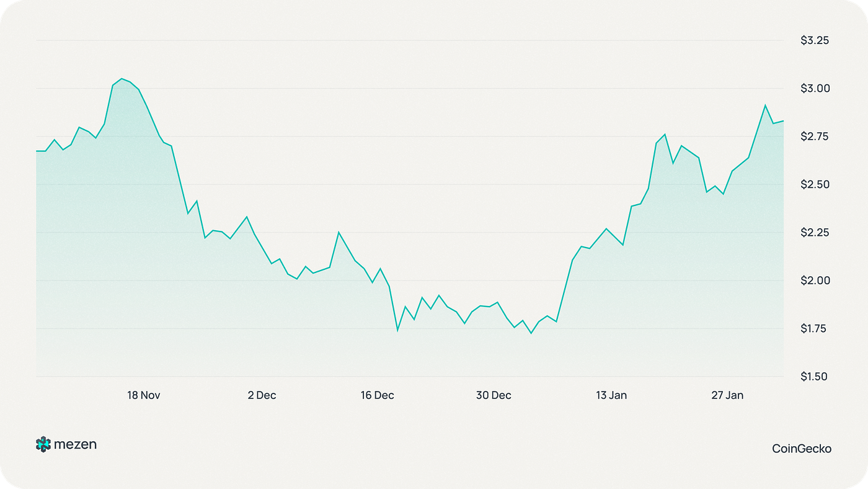
Task: Select the 30 Dec date label
Action: tap(494, 395)
